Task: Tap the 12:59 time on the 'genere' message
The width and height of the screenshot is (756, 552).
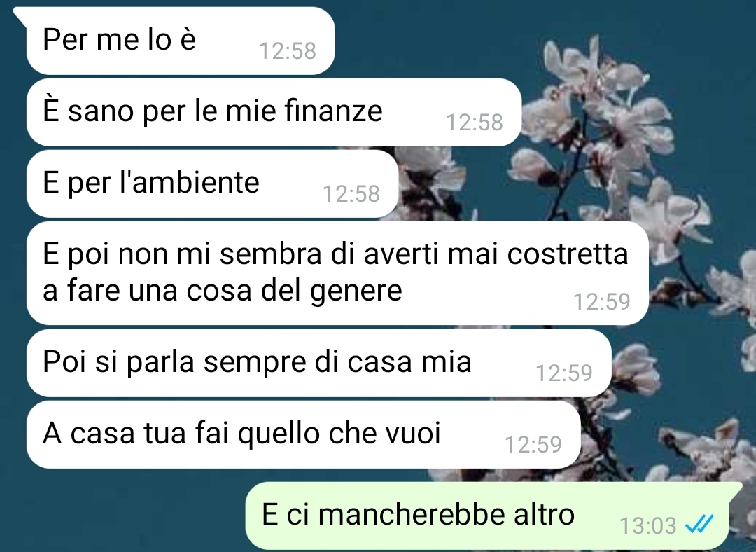Action: (x=602, y=302)
